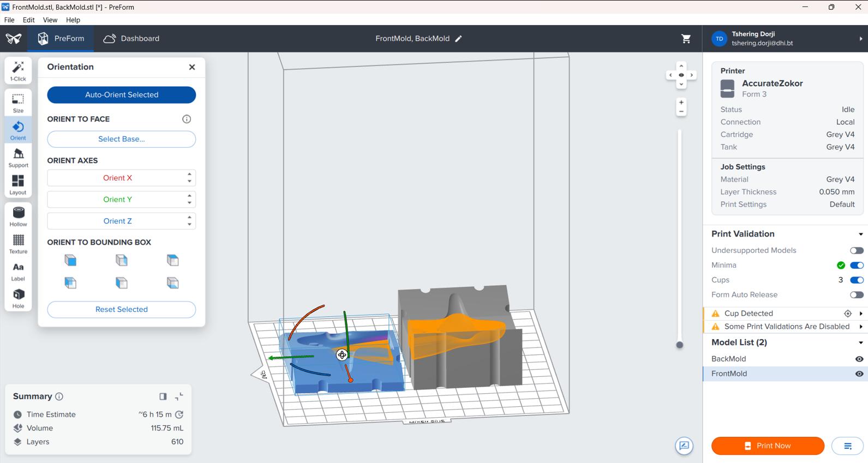Open the Hole tool
Screen dimensions: 868x463
tap(18, 298)
